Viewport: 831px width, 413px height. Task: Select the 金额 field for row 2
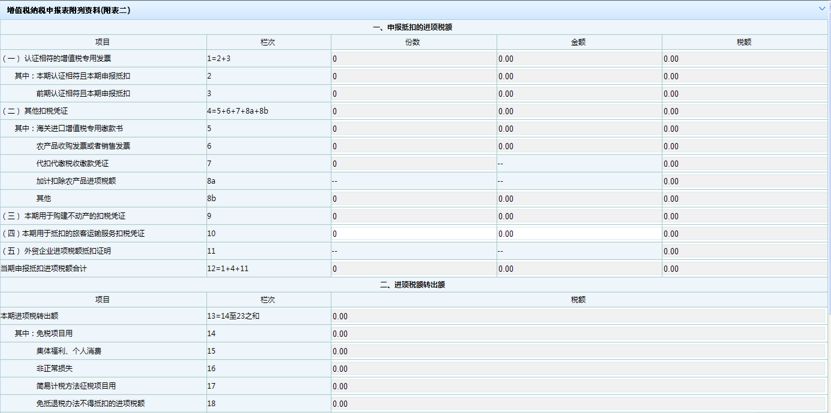(x=577, y=76)
